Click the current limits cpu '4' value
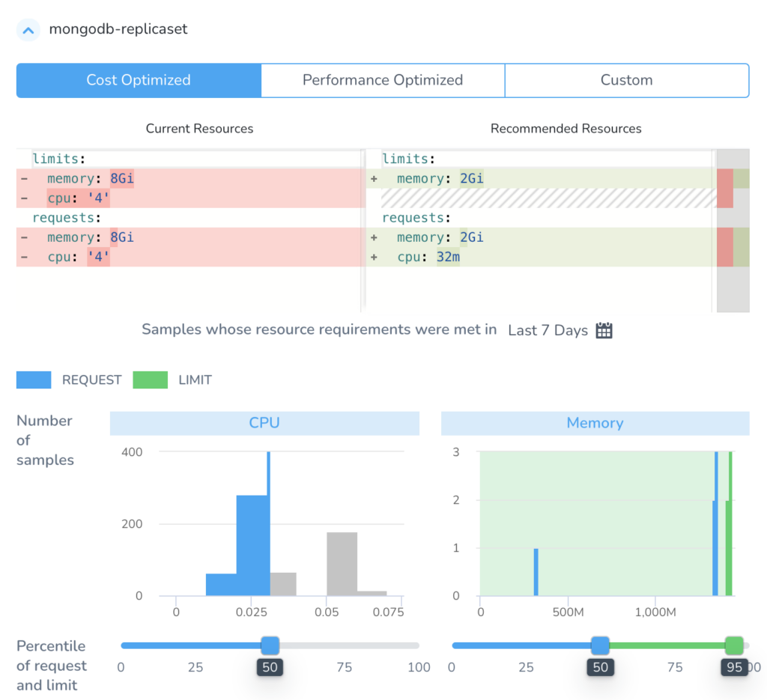Screen dimensions: 767x700 pyautogui.click(x=98, y=198)
